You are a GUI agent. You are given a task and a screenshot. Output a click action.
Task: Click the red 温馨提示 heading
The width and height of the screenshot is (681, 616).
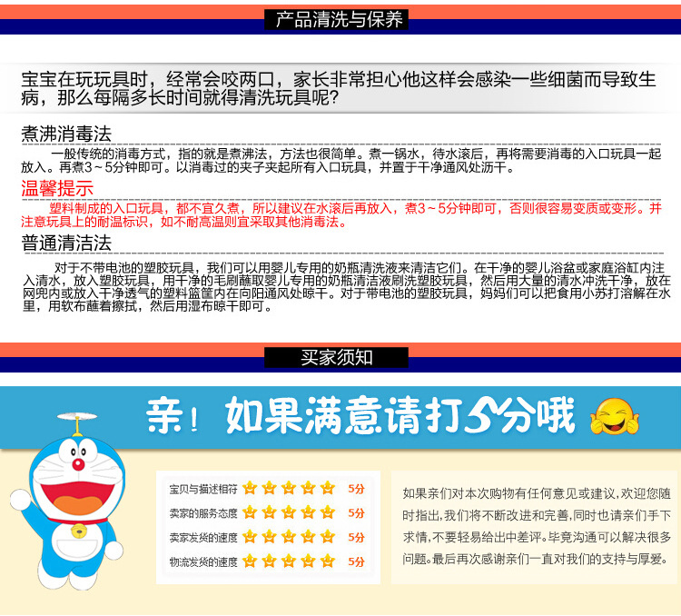coord(57,189)
